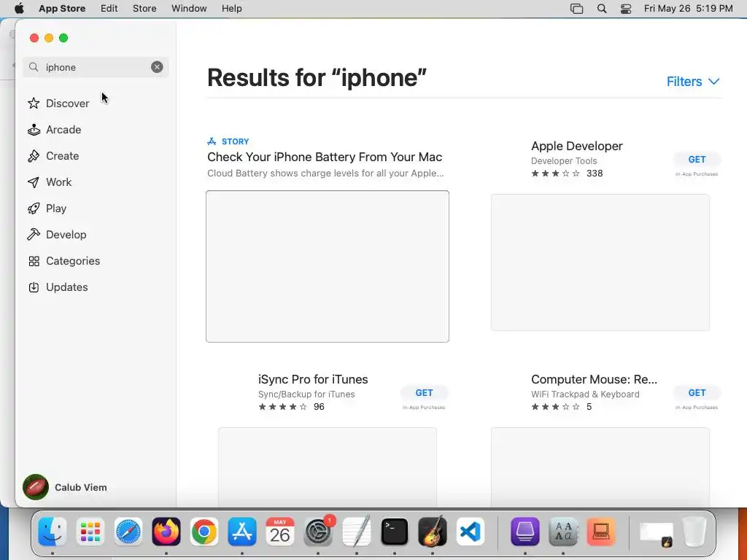Open Spotlight search in menu bar
Image resolution: width=747 pixels, height=560 pixels.
602,8
